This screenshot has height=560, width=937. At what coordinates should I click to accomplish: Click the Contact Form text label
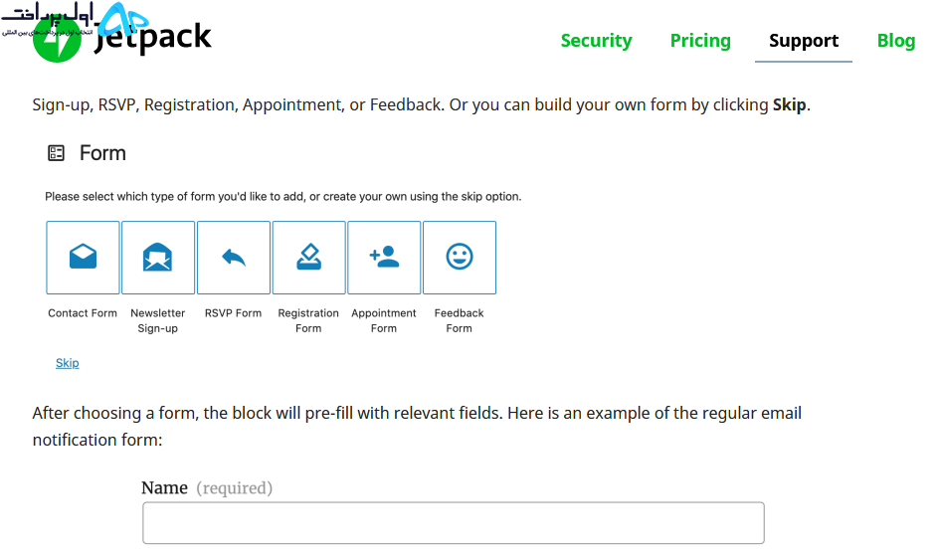pyautogui.click(x=83, y=313)
